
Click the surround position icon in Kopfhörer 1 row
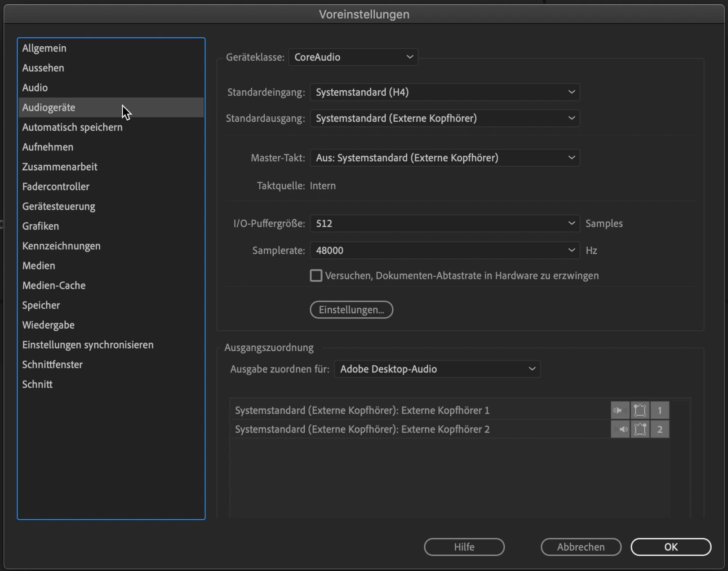coord(640,410)
